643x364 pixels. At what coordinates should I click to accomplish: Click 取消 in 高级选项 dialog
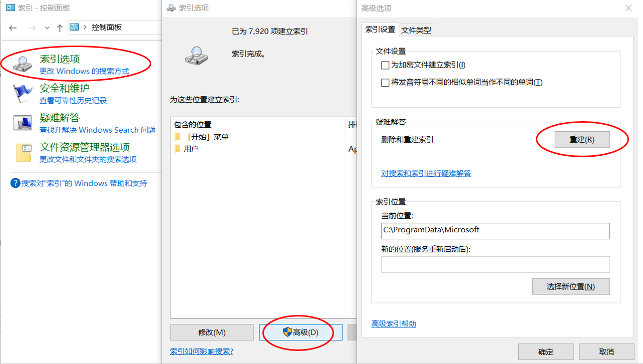point(606,352)
